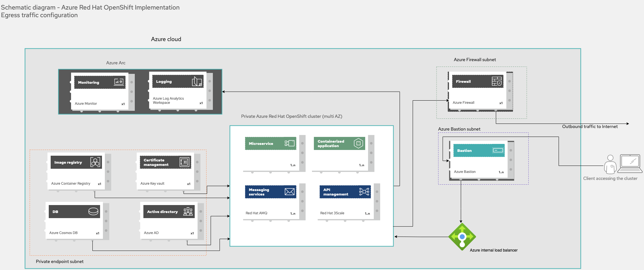
Task: Click the Azure internal load balancer icon
Action: coord(462,237)
